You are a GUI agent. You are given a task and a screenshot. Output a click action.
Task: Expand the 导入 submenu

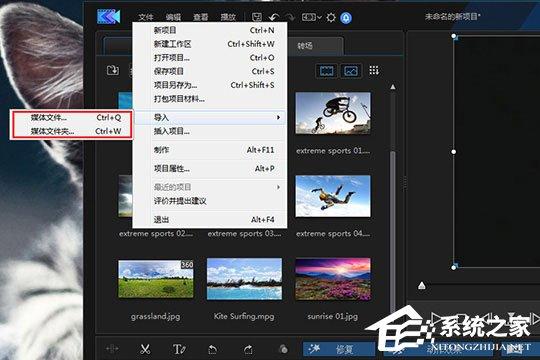click(210, 117)
